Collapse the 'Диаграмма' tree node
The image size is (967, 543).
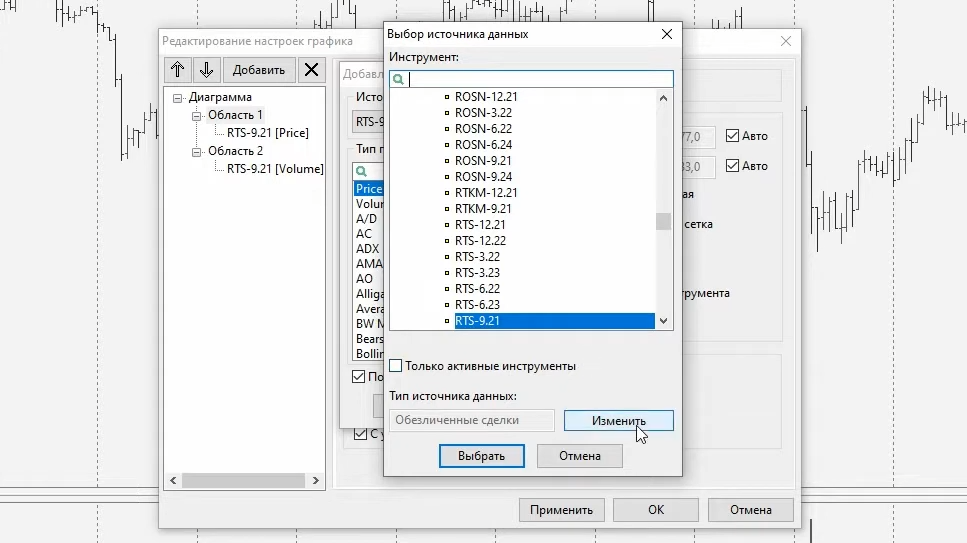click(x=178, y=98)
